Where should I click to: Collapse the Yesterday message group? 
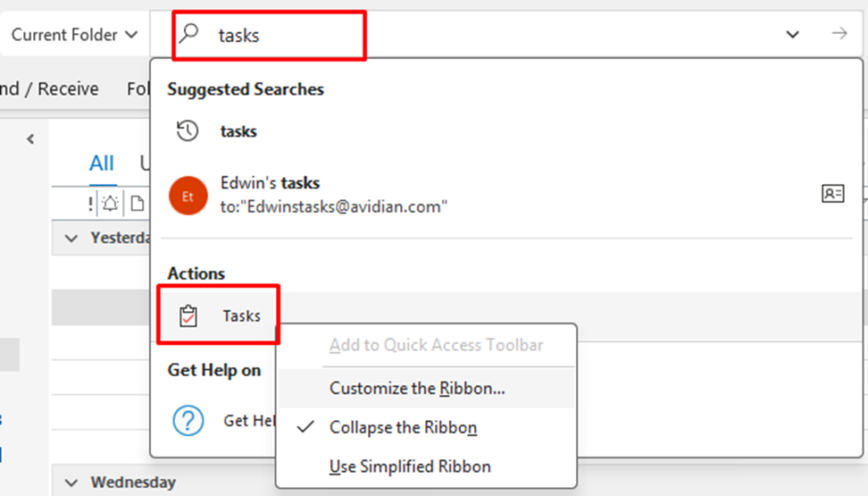(x=71, y=238)
